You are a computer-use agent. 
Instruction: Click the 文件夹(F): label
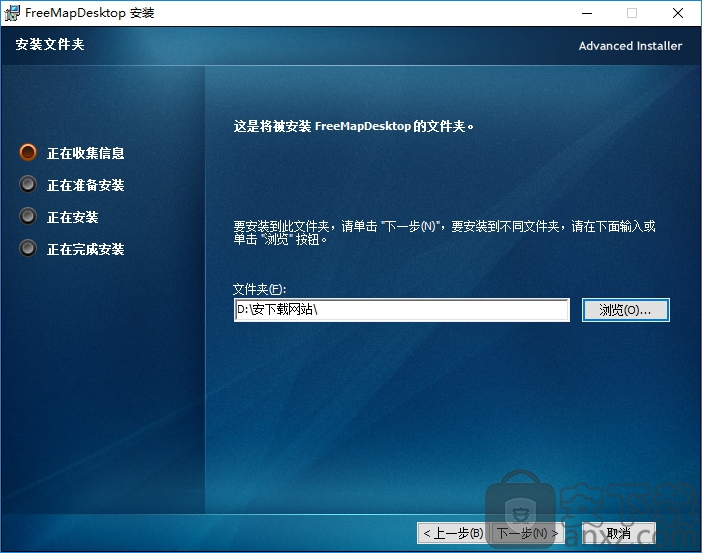point(259,289)
